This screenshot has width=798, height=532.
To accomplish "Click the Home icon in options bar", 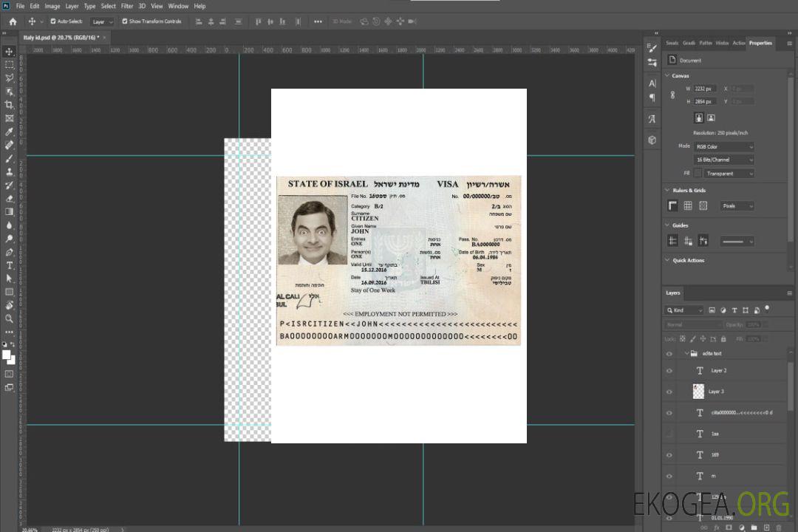I will click(x=13, y=21).
